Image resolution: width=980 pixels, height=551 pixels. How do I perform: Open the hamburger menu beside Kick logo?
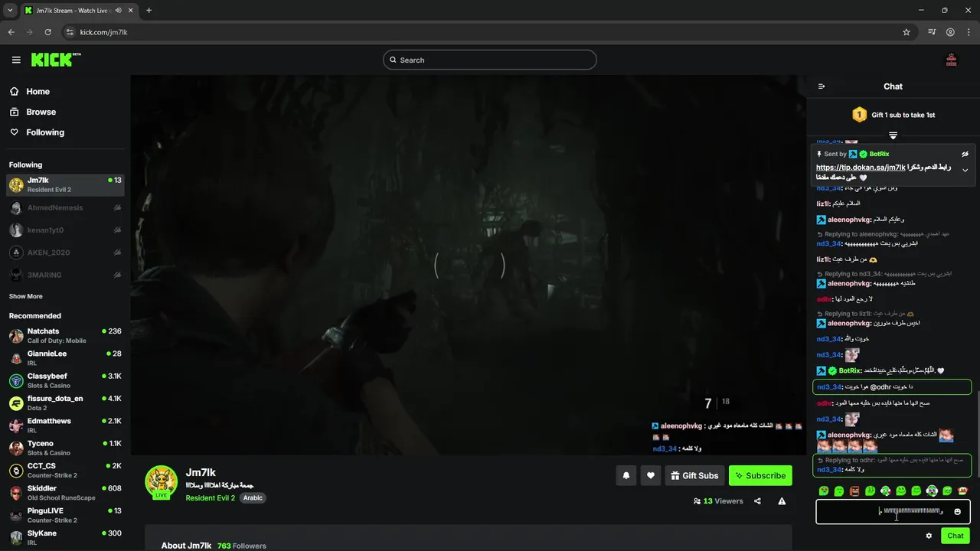click(x=16, y=60)
